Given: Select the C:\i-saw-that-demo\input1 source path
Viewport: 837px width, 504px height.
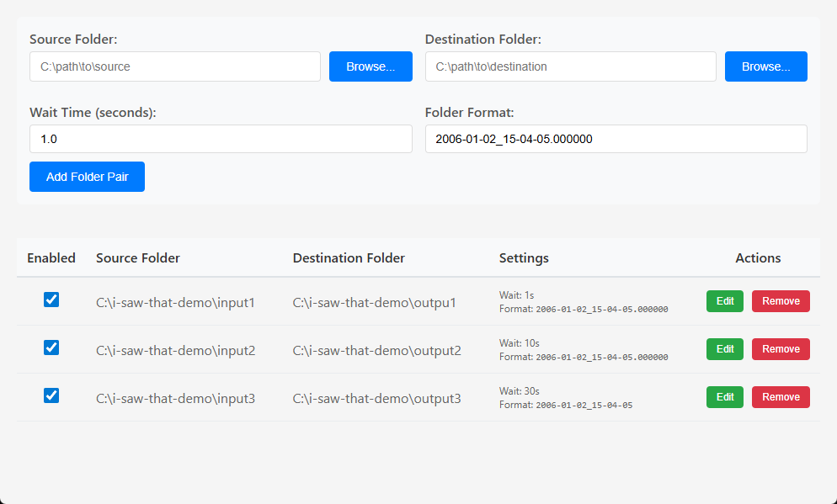Looking at the screenshot, I should click(175, 302).
